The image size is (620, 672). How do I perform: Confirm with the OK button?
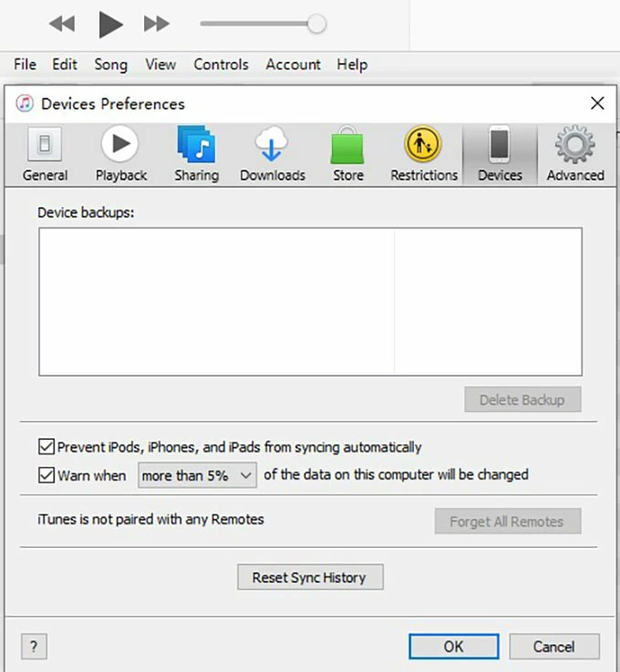[x=453, y=646]
